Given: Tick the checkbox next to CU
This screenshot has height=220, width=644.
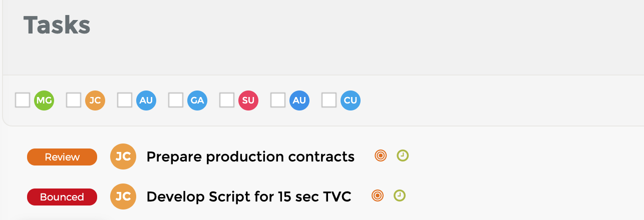Looking at the screenshot, I should pos(329,100).
